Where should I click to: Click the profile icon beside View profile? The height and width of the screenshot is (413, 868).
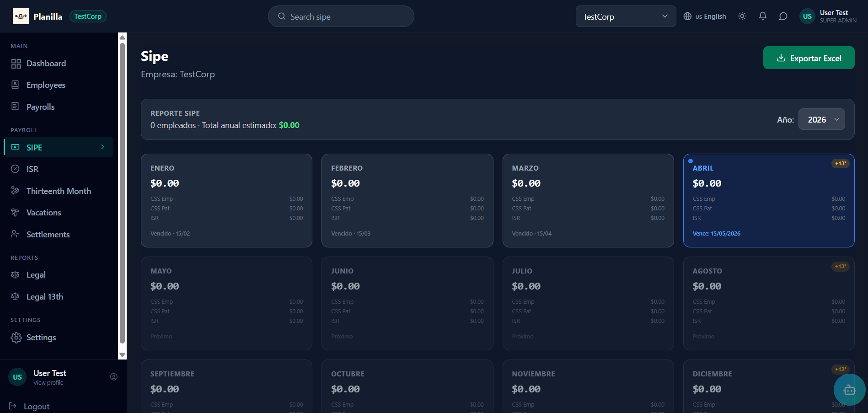pyautogui.click(x=114, y=377)
